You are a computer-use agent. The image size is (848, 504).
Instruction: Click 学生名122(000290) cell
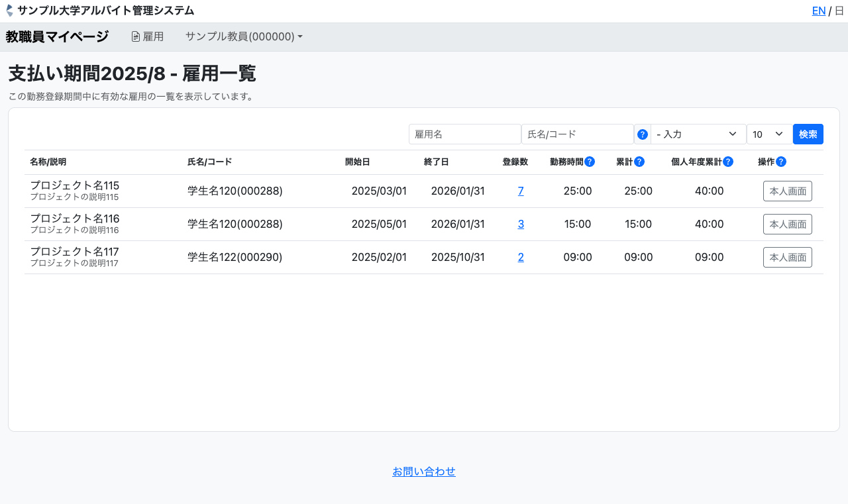(x=235, y=258)
